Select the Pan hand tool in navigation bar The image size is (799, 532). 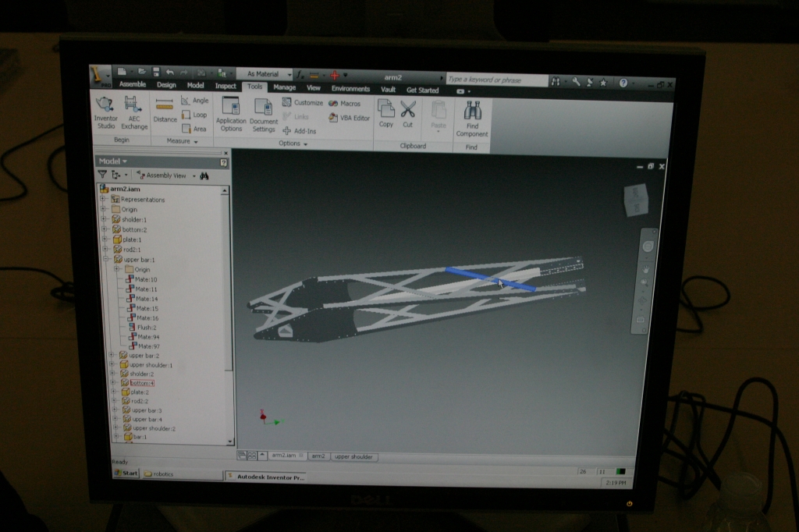pyautogui.click(x=645, y=268)
